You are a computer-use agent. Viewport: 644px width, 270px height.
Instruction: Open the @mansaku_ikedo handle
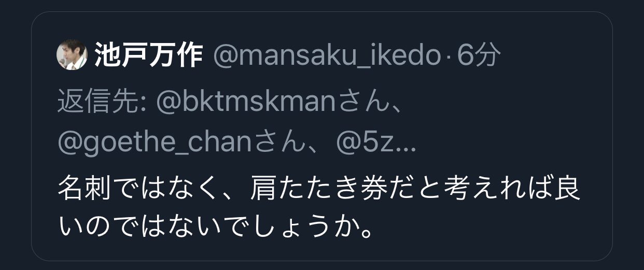tap(327, 56)
